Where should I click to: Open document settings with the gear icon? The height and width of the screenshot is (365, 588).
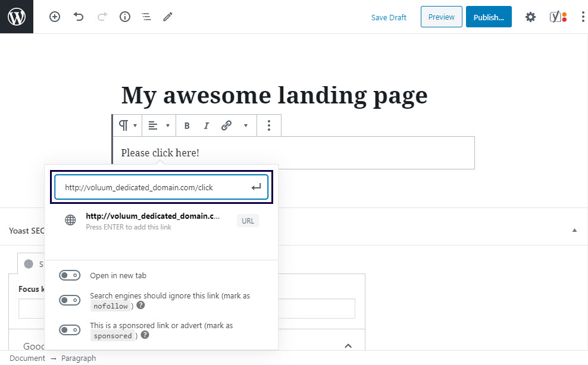(x=530, y=17)
